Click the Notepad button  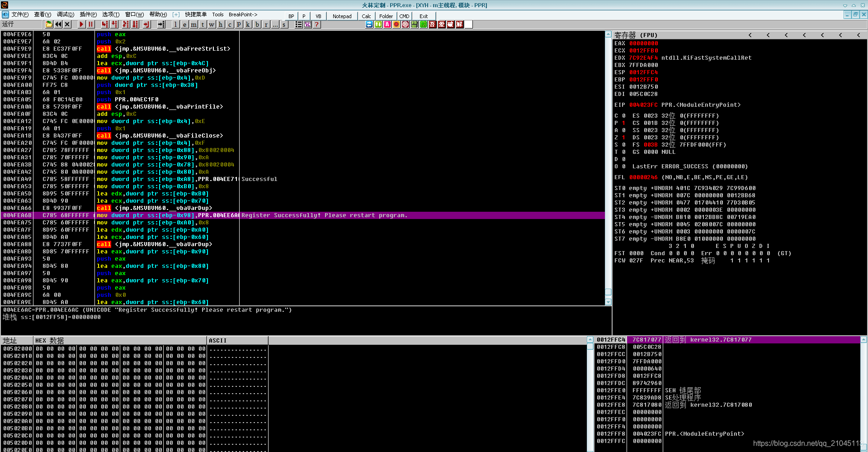tap(342, 16)
